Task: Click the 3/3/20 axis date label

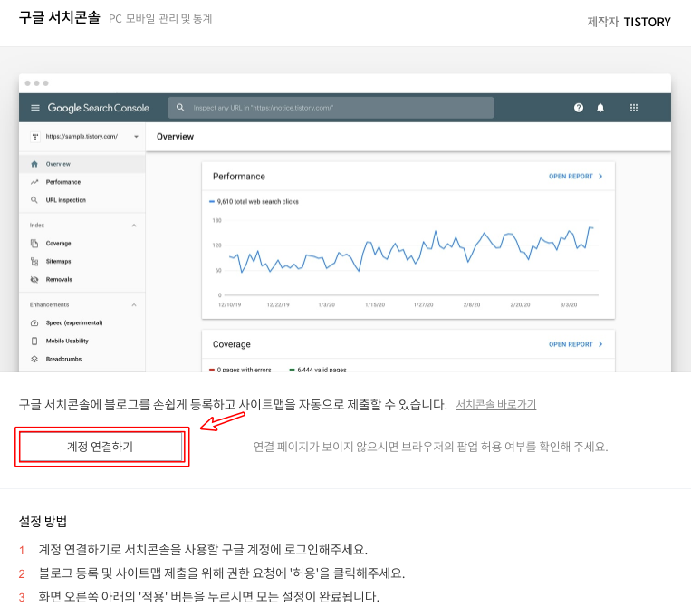Action: pos(569,304)
